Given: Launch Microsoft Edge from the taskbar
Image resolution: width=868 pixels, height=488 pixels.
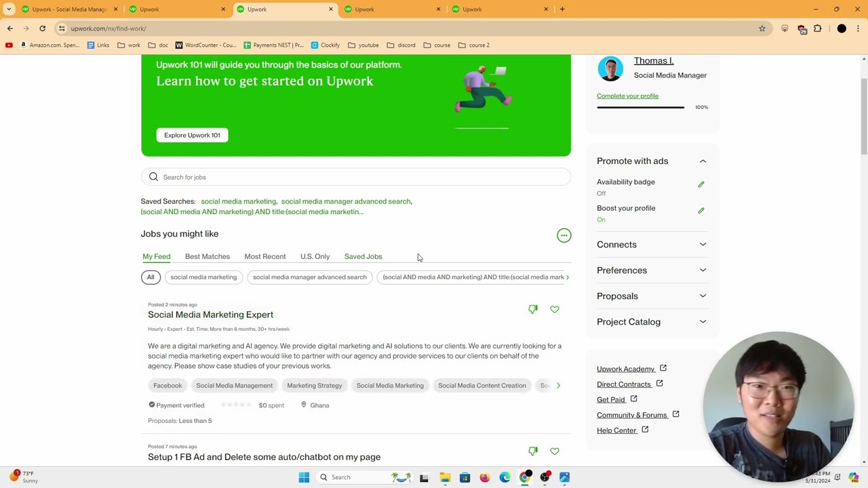Looking at the screenshot, I should (505, 477).
